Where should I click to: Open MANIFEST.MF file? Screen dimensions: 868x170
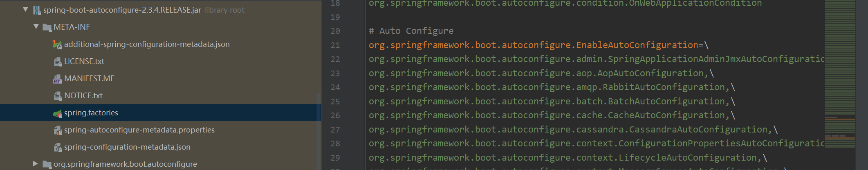tap(89, 78)
